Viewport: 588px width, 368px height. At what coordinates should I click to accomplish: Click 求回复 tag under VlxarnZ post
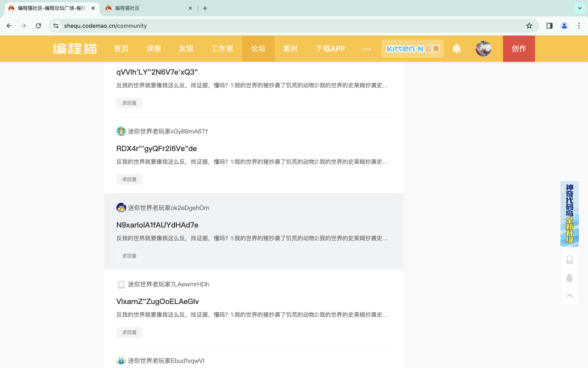click(x=129, y=332)
